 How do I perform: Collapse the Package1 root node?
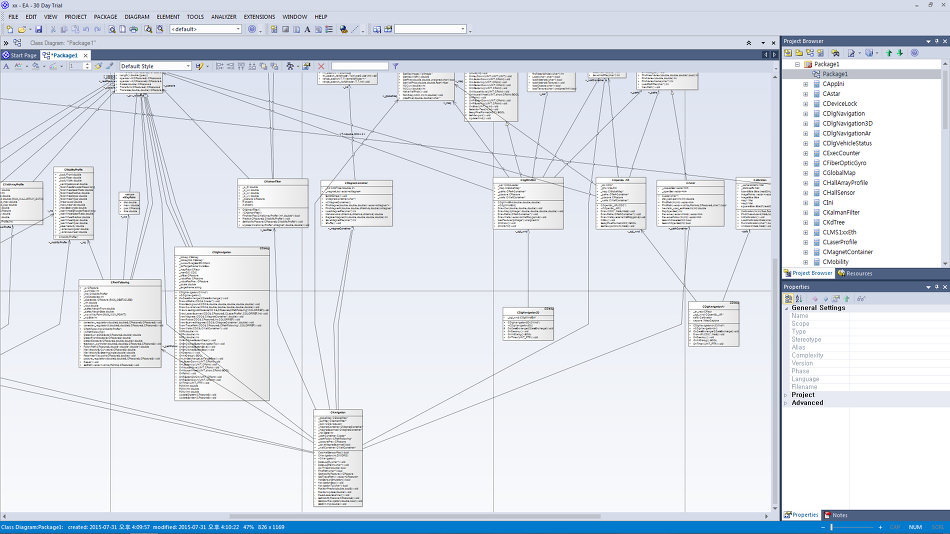point(797,64)
